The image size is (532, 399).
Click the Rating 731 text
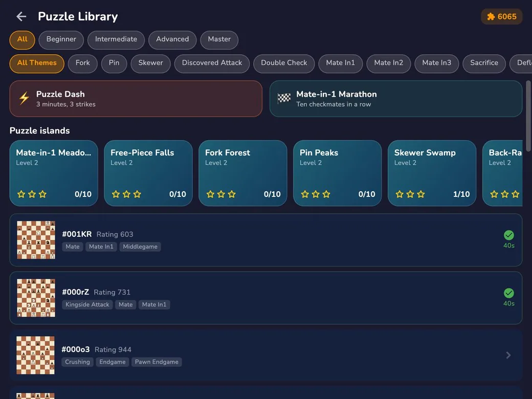[x=112, y=292]
